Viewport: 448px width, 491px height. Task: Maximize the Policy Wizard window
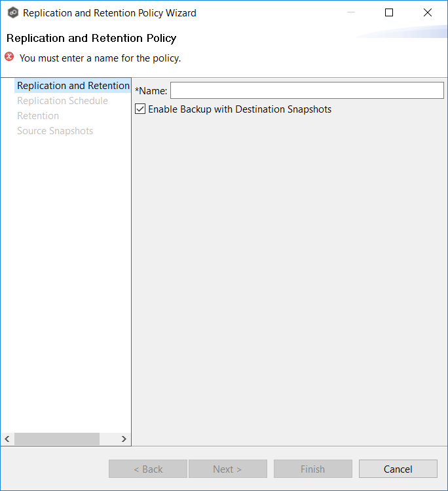coord(389,12)
